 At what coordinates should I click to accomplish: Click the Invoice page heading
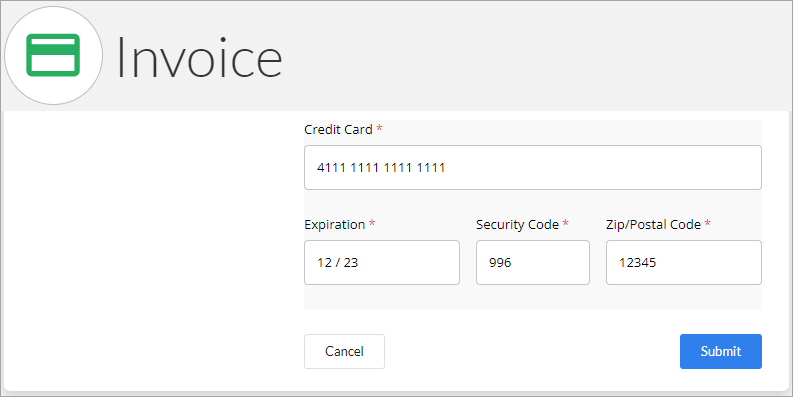(x=199, y=57)
